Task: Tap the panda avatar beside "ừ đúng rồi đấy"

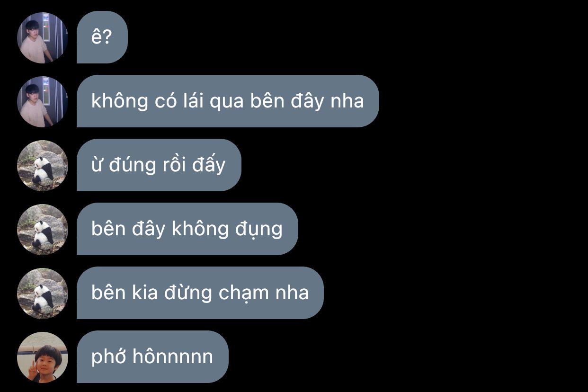Action: [43, 166]
